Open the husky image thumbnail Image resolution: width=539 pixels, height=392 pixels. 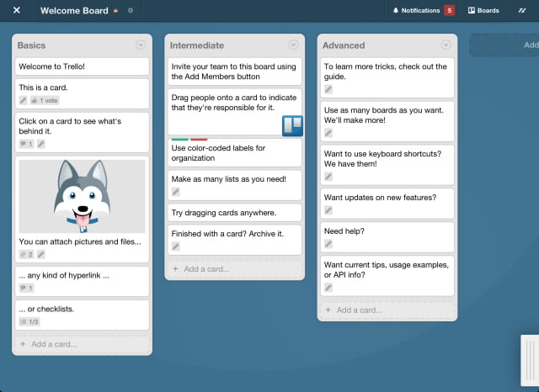82,196
